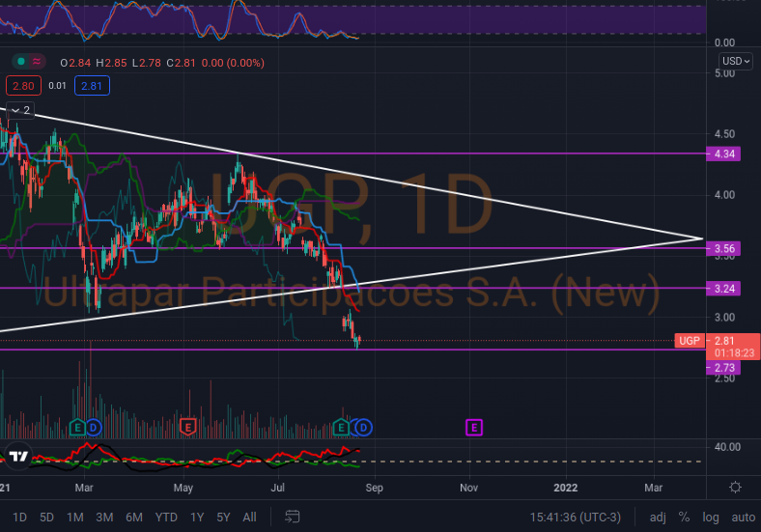Click the TradingView logo
761x532 pixels.
pyautogui.click(x=19, y=457)
